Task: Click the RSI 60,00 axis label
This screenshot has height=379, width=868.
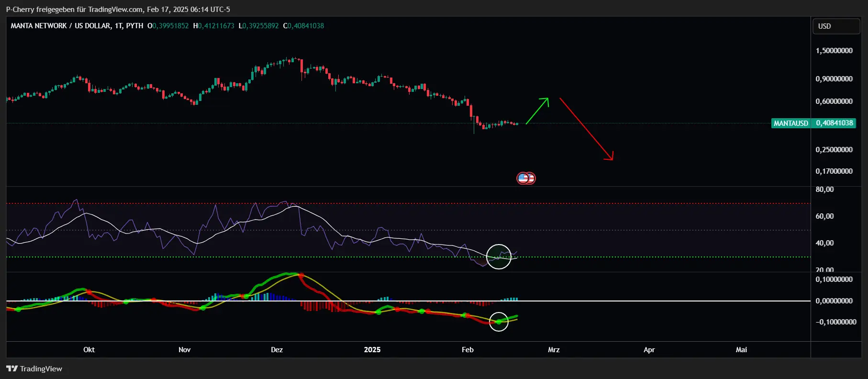Action: tap(824, 216)
